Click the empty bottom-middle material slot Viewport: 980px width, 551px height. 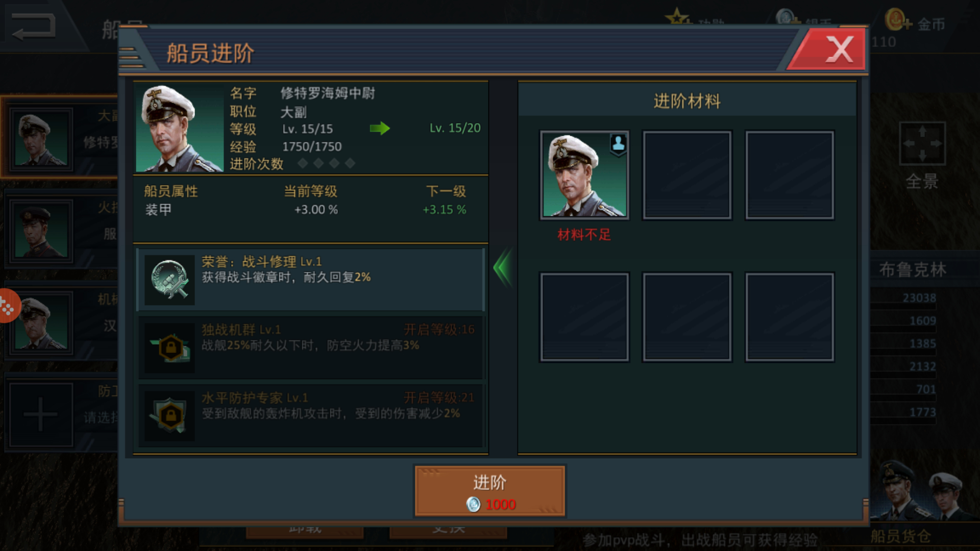687,317
